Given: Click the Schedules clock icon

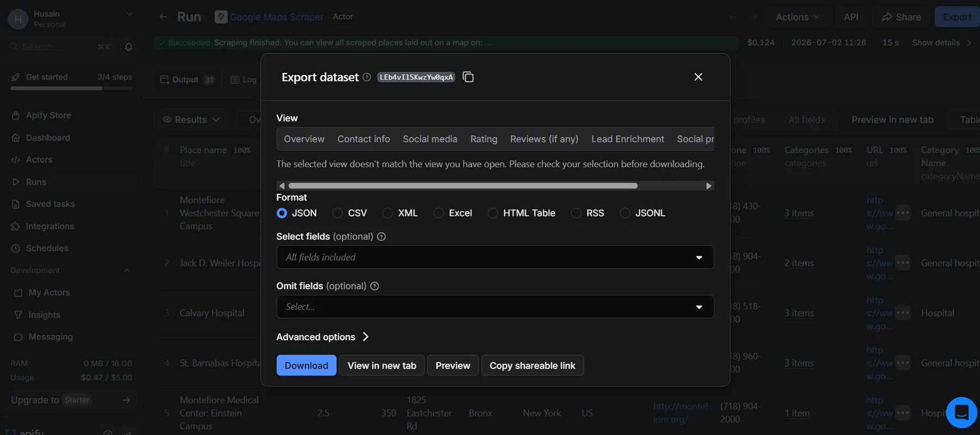Looking at the screenshot, I should point(15,248).
